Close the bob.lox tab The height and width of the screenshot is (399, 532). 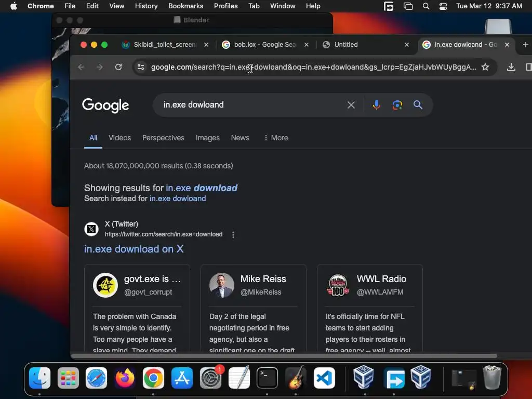pos(307,45)
